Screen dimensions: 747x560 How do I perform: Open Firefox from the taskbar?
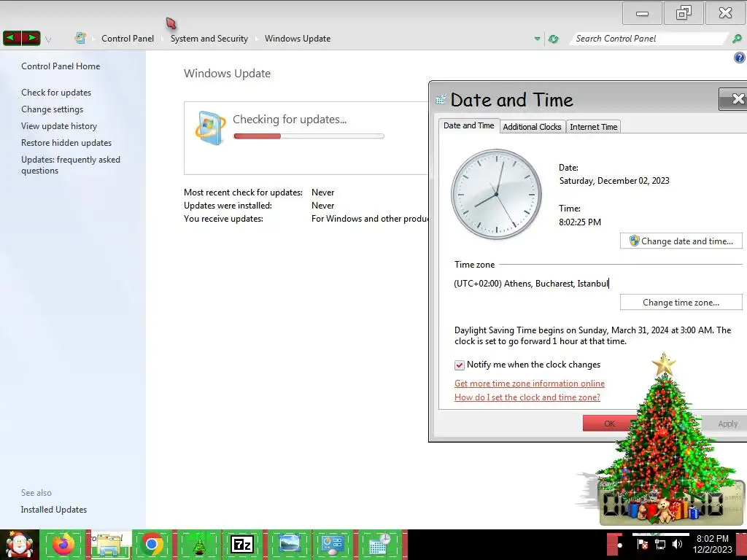63,544
